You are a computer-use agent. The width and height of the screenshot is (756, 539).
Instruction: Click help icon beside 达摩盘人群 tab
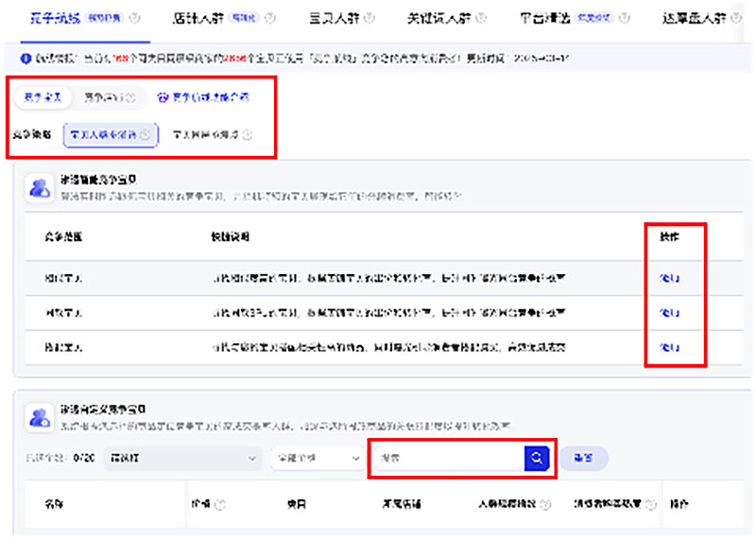[736, 18]
